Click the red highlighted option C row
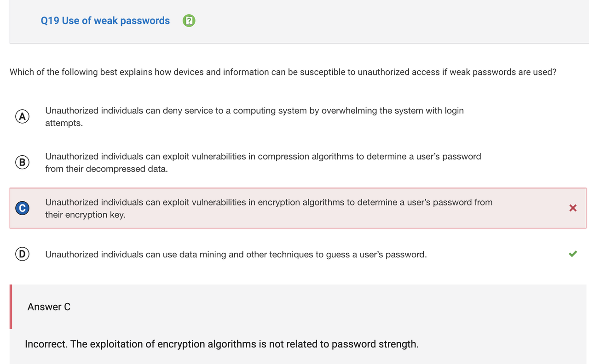 [x=298, y=208]
